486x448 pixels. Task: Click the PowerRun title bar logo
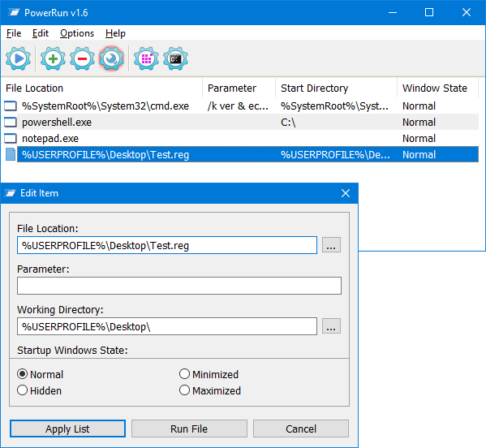coord(14,12)
